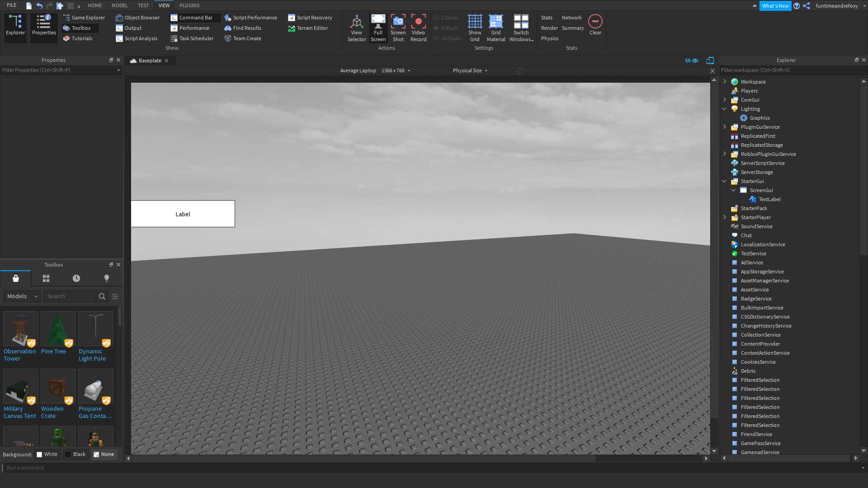This screenshot has height=488, width=868.
Task: Click the Grid Material icon
Action: click(496, 22)
